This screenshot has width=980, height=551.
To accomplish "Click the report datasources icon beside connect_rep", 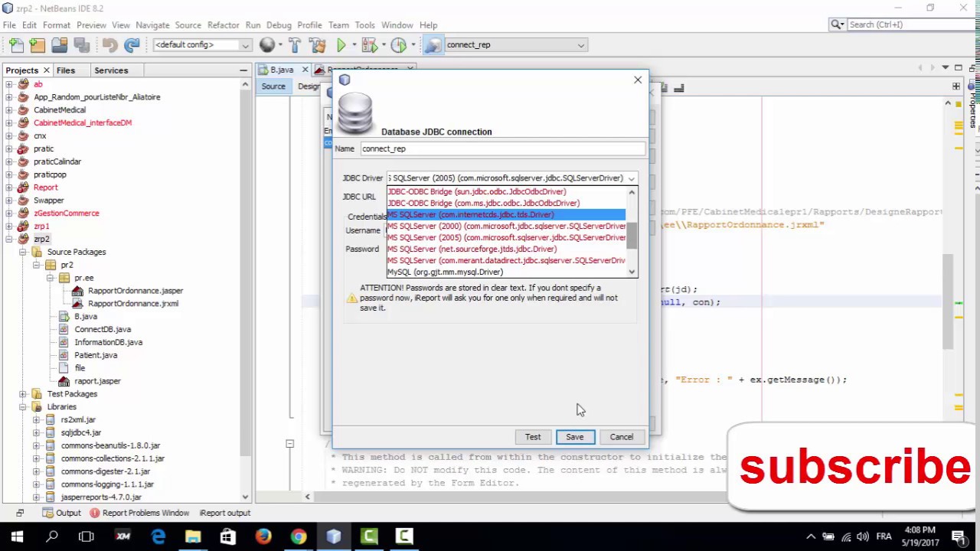I will coord(433,45).
